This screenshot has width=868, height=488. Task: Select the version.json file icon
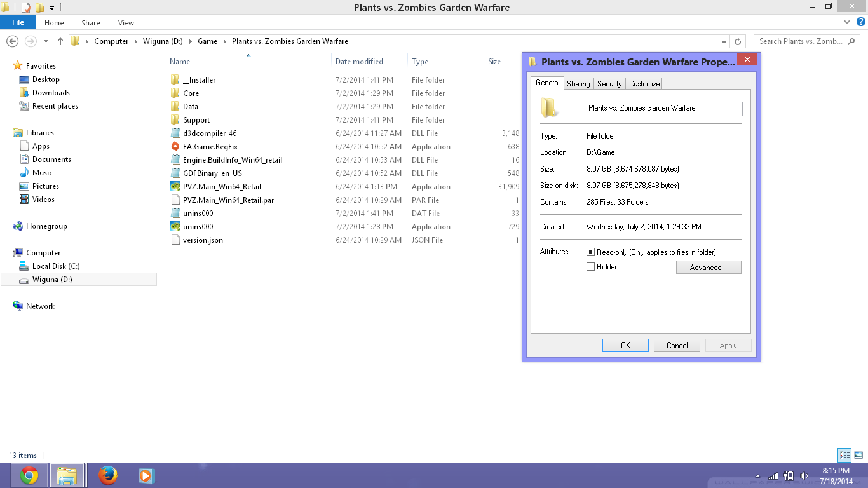point(176,240)
